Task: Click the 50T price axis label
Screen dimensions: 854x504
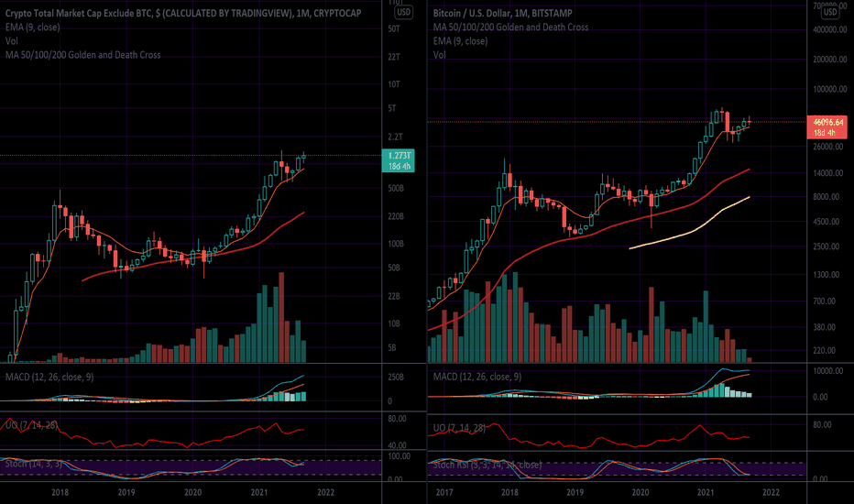Action: (394, 29)
